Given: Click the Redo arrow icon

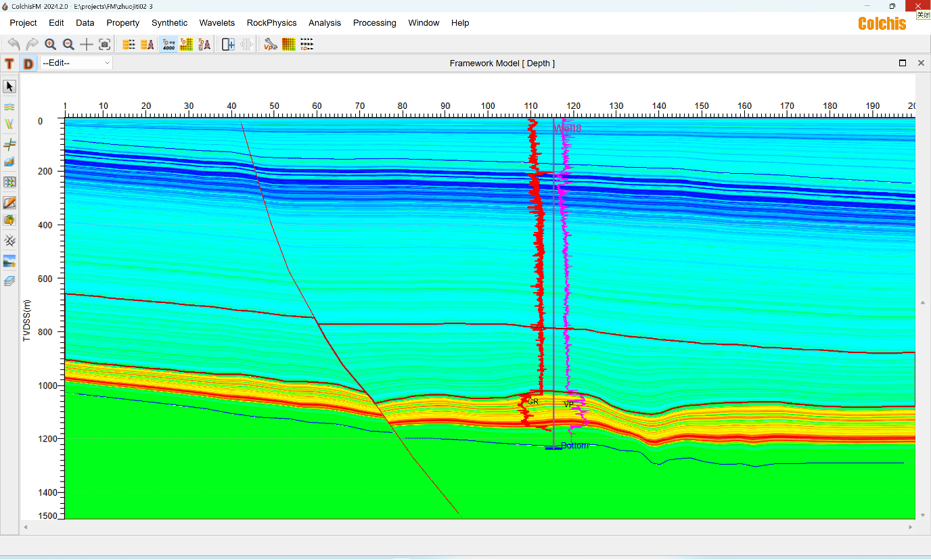Looking at the screenshot, I should click(x=32, y=45).
